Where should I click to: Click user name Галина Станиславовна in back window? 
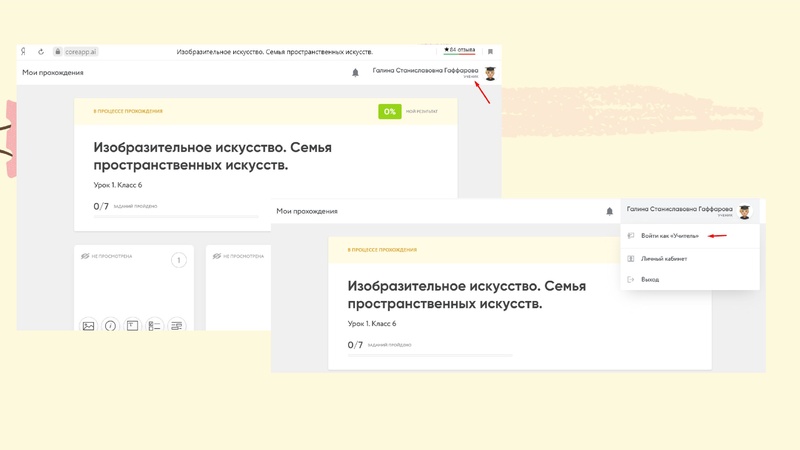coord(425,70)
